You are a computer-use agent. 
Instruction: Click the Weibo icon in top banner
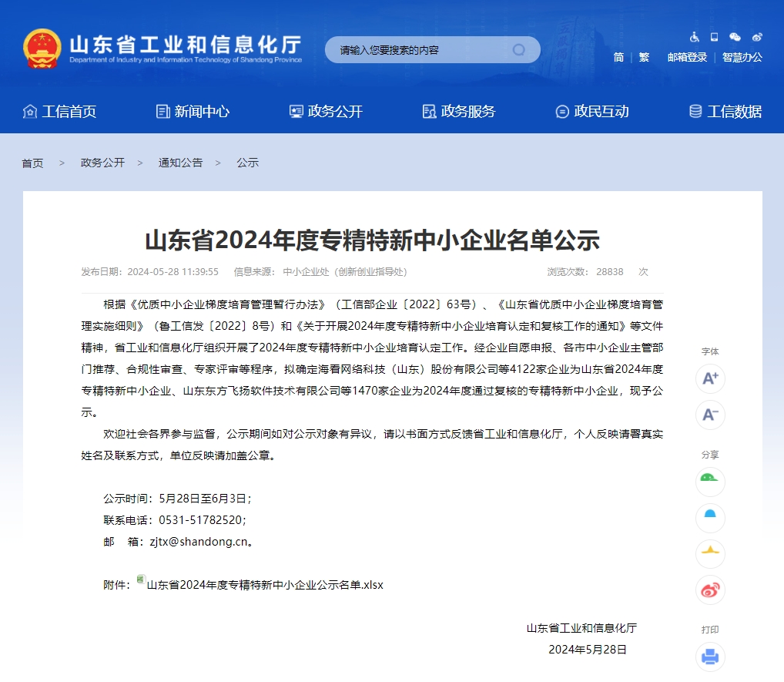pos(756,36)
